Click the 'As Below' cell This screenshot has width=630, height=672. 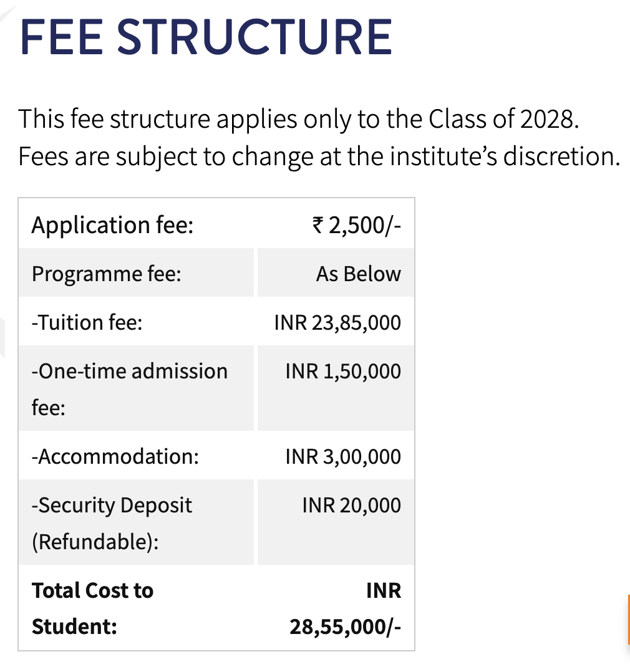[358, 274]
